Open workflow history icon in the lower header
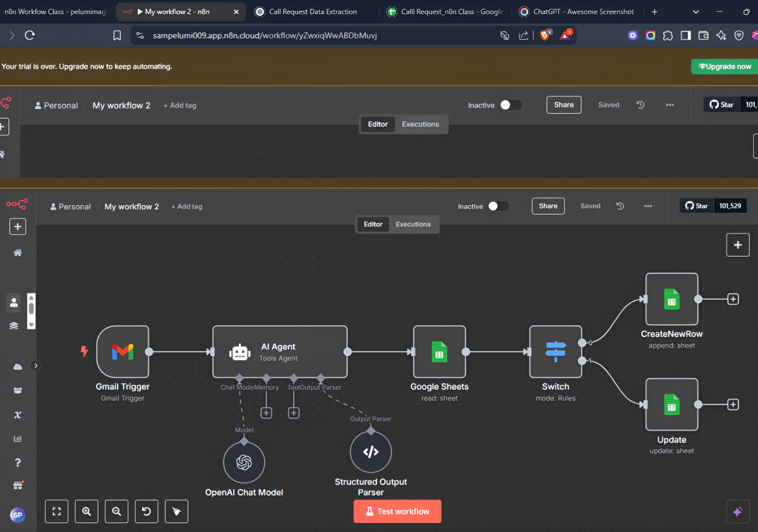Image resolution: width=758 pixels, height=532 pixels. (620, 206)
